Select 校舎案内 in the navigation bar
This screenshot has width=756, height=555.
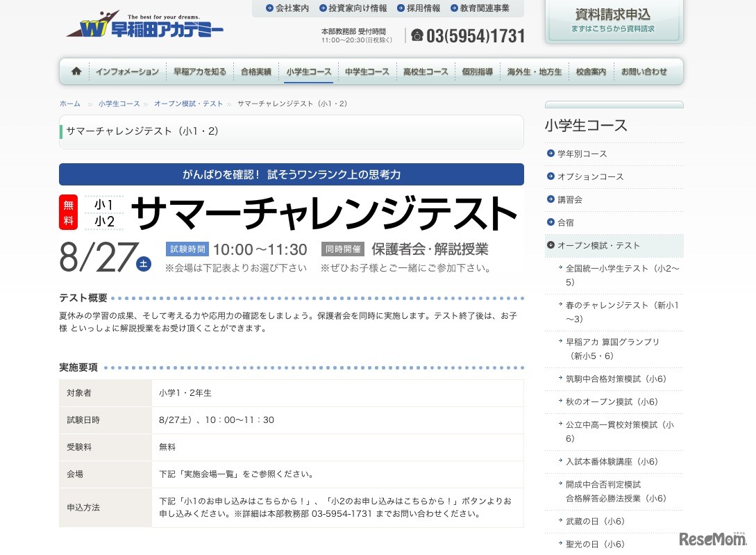click(x=591, y=71)
